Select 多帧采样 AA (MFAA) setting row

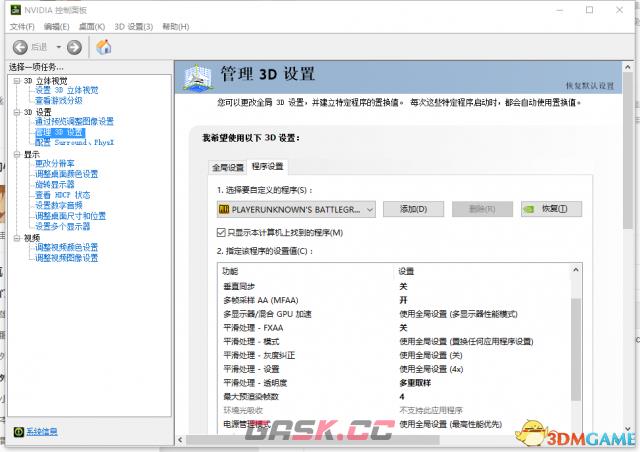click(394, 301)
